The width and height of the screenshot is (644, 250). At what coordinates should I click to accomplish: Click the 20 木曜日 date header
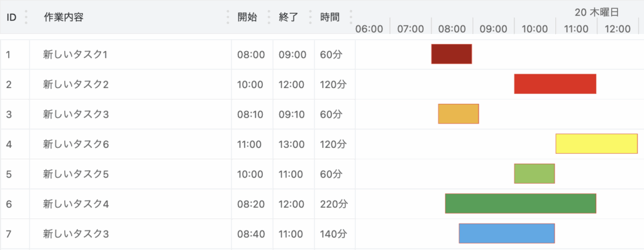click(x=597, y=13)
